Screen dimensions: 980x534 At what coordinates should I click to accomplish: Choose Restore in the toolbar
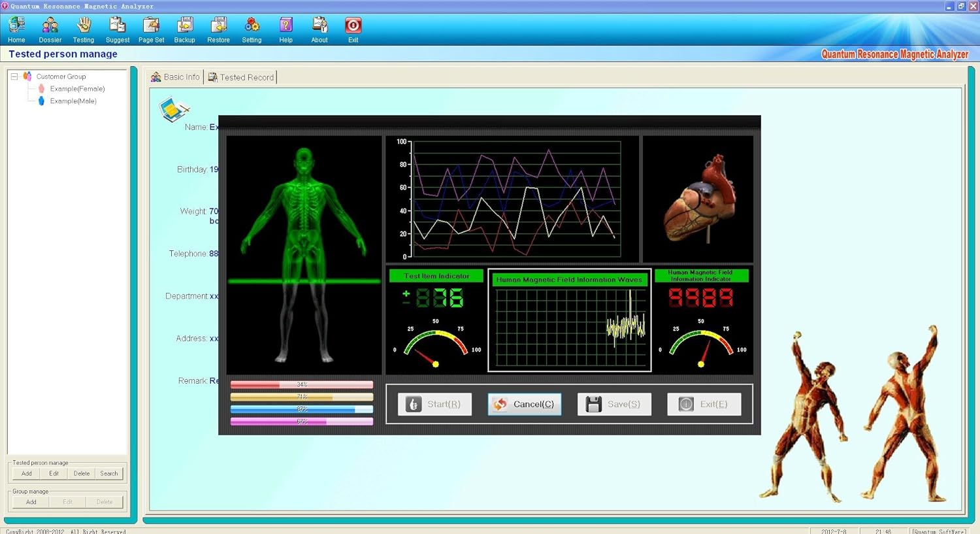click(218, 30)
